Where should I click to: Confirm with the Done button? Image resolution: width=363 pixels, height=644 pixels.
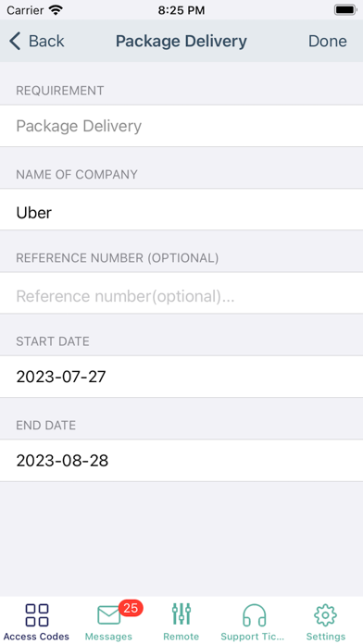point(328,41)
